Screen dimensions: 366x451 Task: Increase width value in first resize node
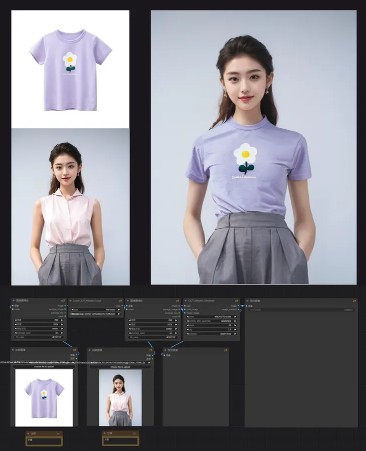pyautogui.click(x=62, y=320)
